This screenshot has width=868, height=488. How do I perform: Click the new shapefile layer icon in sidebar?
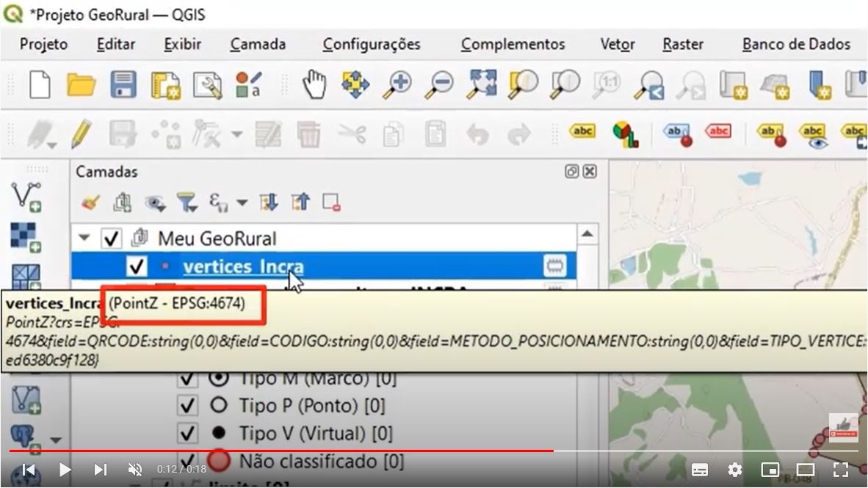[26, 197]
